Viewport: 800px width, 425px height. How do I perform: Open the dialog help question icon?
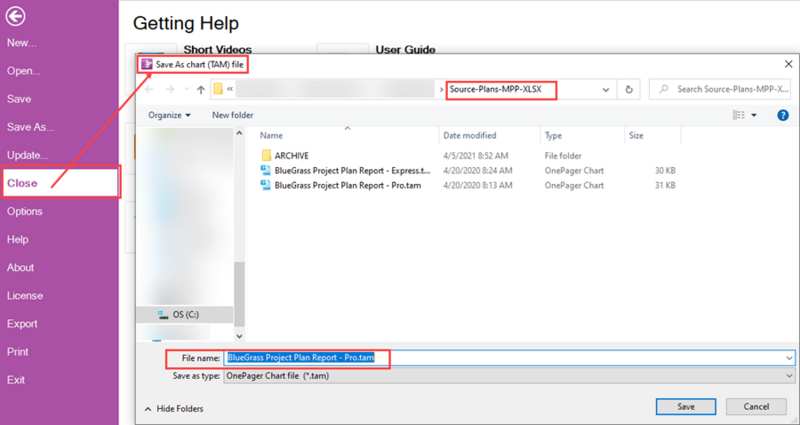(783, 115)
